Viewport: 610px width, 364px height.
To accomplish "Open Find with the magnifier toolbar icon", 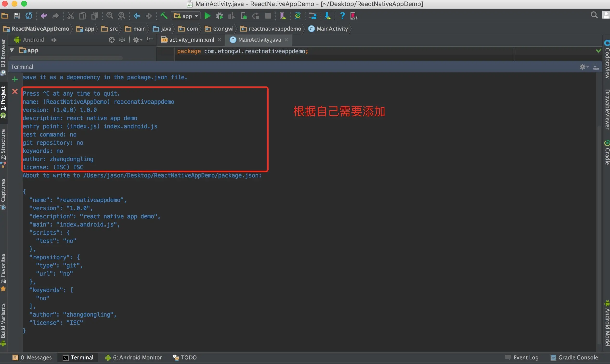I will [x=110, y=16].
